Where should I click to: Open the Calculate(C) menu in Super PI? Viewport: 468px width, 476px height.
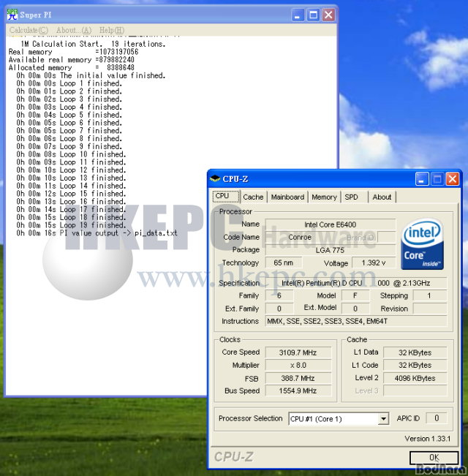coord(29,31)
